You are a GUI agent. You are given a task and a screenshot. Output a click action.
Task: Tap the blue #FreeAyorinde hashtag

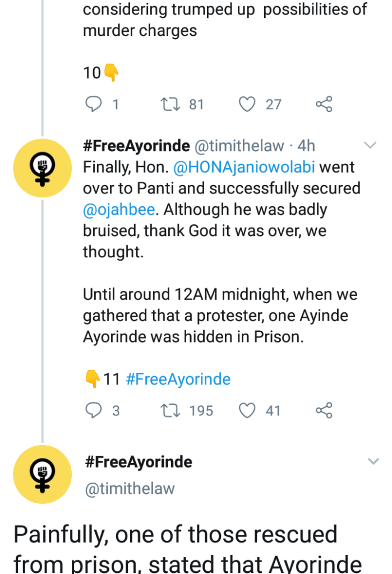pos(178,379)
